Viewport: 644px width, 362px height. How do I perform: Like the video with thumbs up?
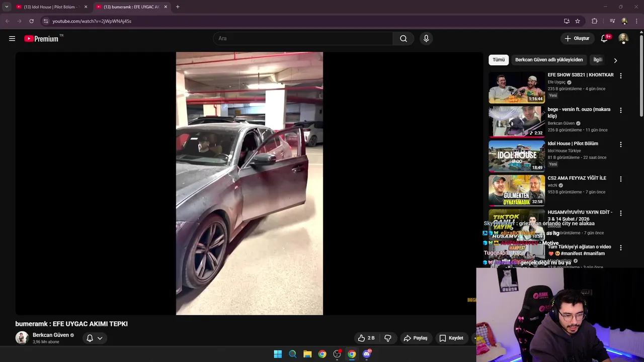[x=366, y=338]
